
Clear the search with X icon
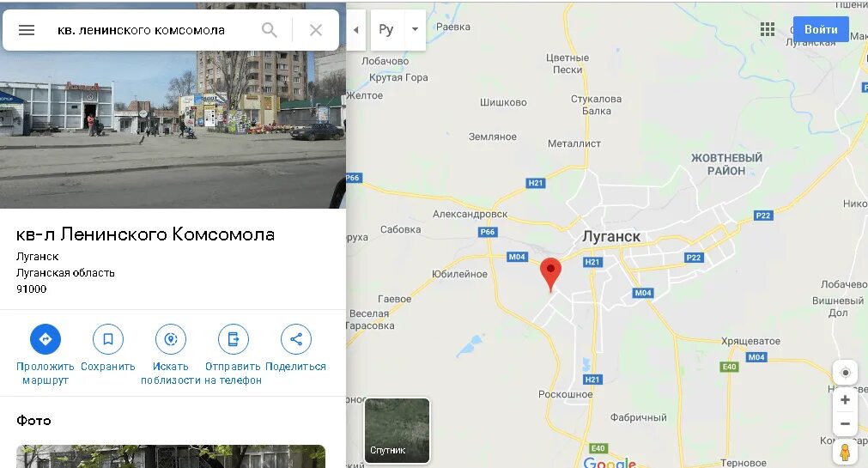click(x=316, y=30)
